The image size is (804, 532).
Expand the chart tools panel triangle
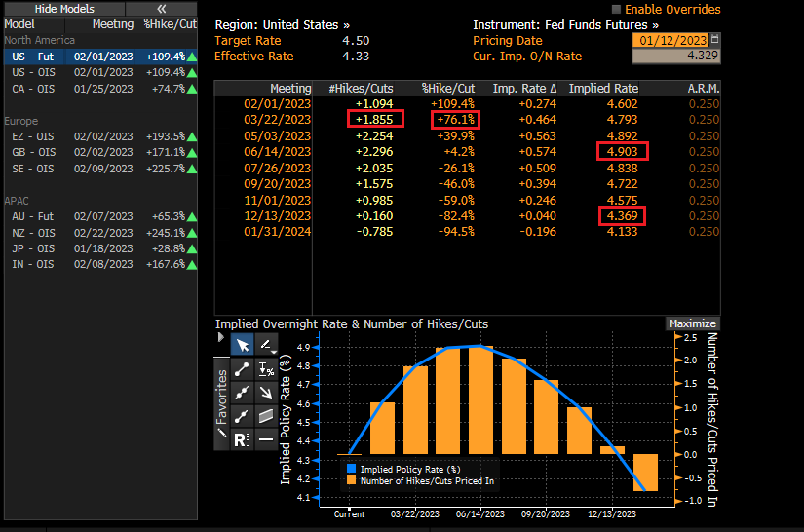[x=220, y=337]
